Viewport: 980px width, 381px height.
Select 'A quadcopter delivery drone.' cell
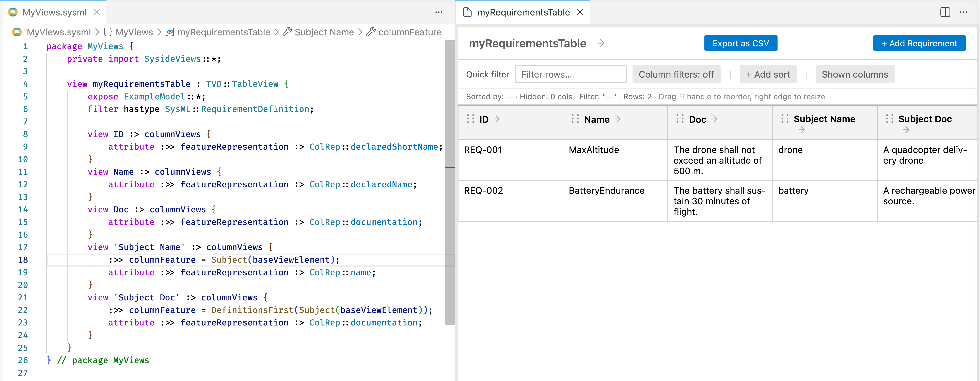click(927, 160)
